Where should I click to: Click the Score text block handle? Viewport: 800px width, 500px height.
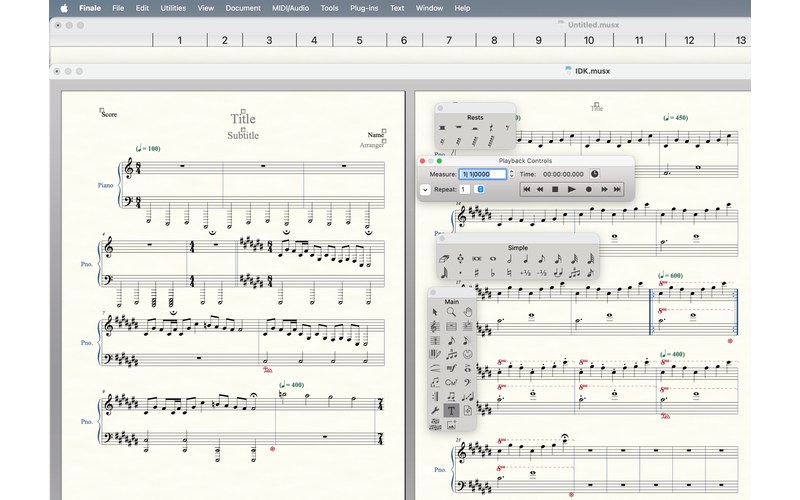tap(102, 110)
